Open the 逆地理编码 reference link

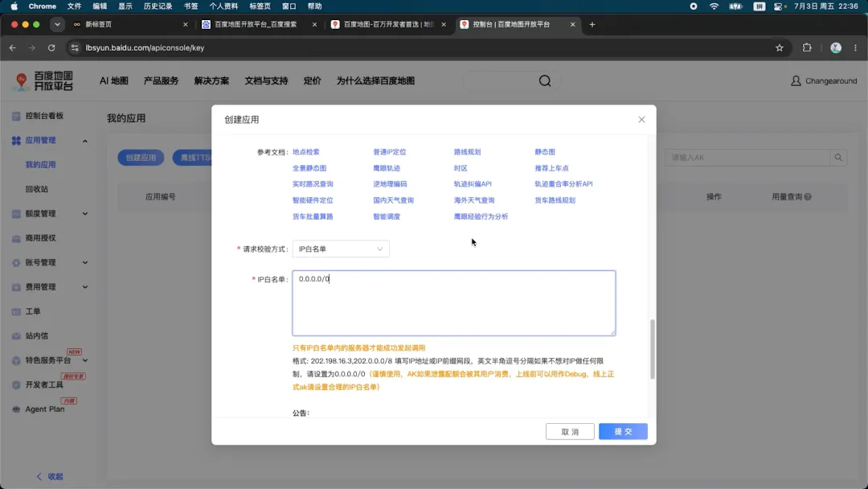pos(390,184)
